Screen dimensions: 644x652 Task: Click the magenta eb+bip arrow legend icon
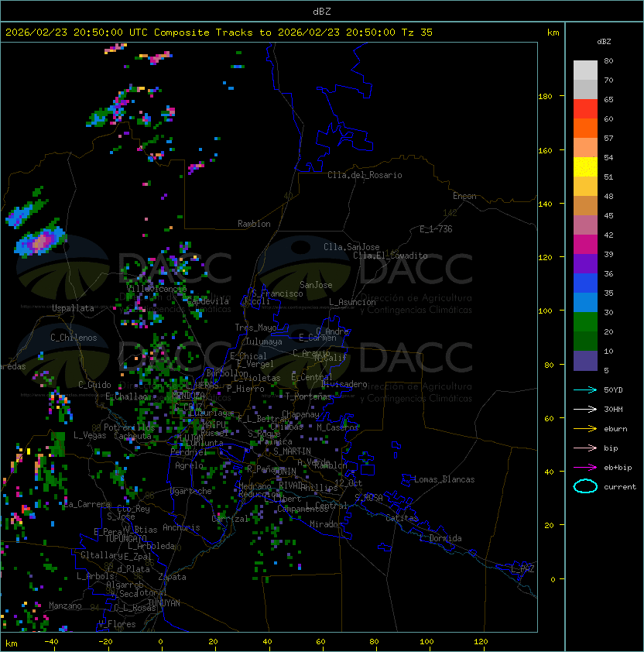point(585,468)
